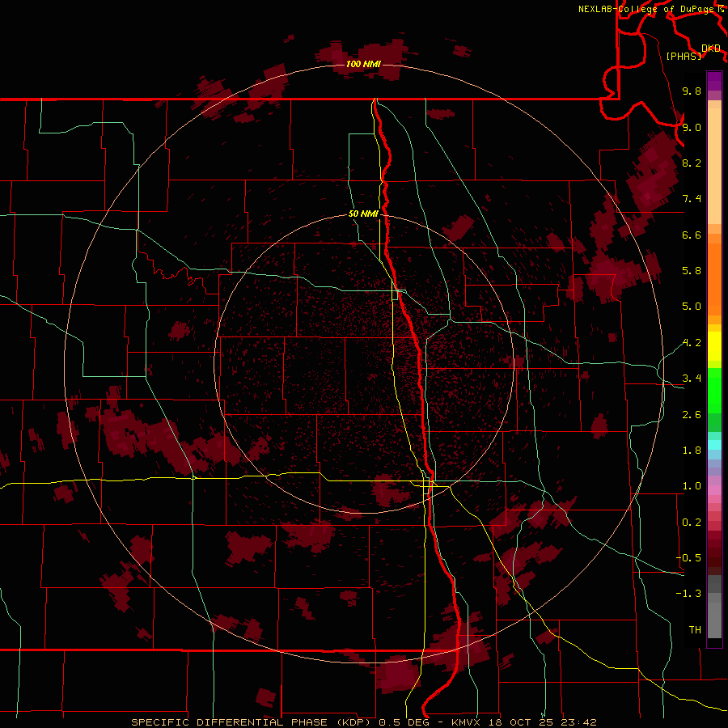Click the 0.2 color scale label

point(692,523)
